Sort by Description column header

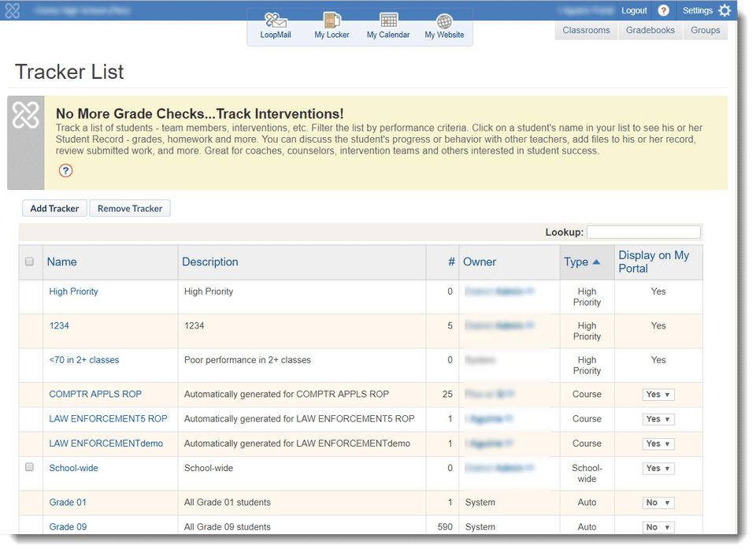click(209, 262)
